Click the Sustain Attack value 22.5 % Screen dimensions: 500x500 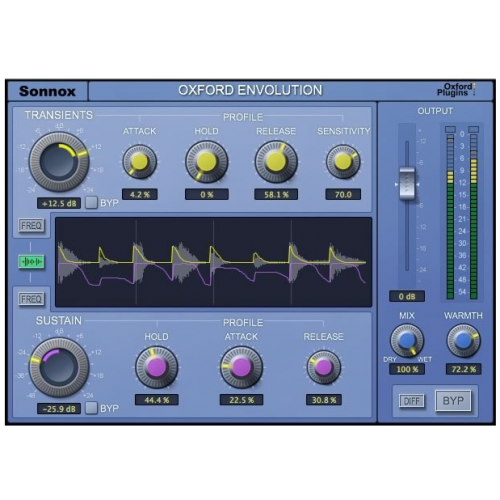[241, 400]
